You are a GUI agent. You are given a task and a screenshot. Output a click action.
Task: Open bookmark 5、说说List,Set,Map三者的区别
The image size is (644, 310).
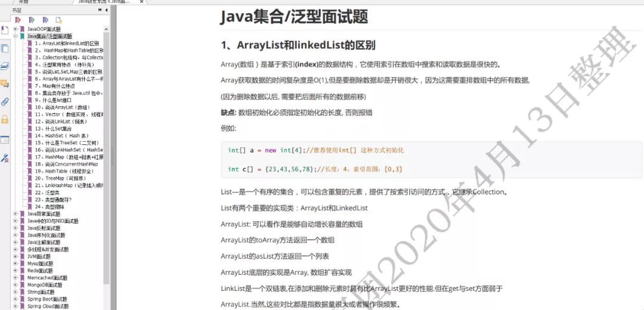pyautogui.click(x=68, y=72)
